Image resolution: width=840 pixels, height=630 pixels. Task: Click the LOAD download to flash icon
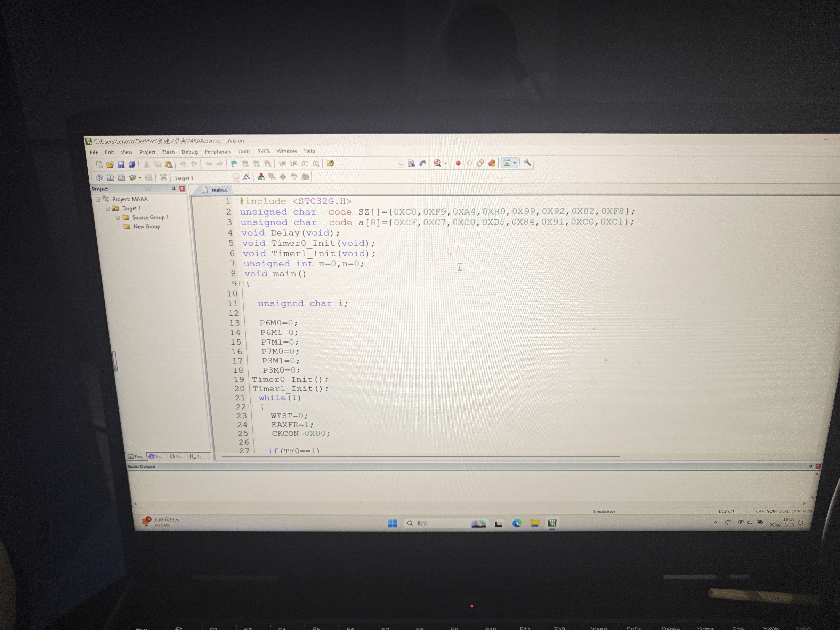pos(163,177)
